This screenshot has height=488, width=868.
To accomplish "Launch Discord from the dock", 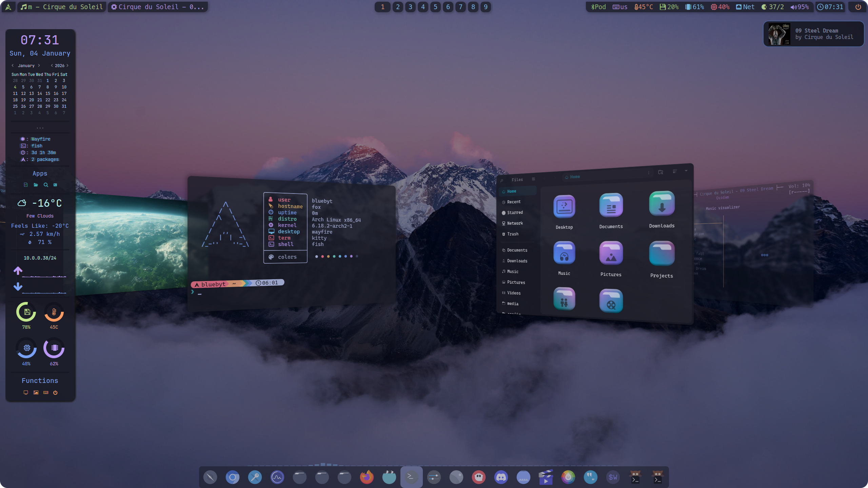I will click(501, 477).
